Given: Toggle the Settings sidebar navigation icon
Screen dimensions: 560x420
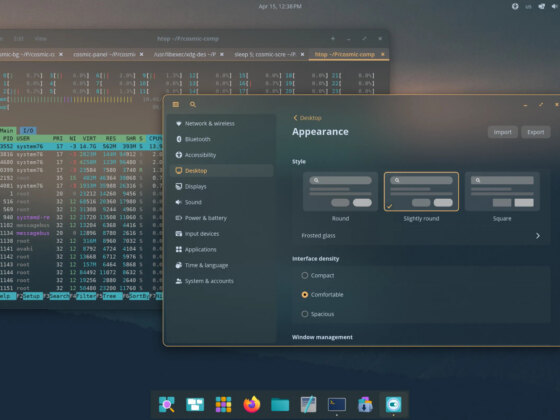Looking at the screenshot, I should [176, 104].
